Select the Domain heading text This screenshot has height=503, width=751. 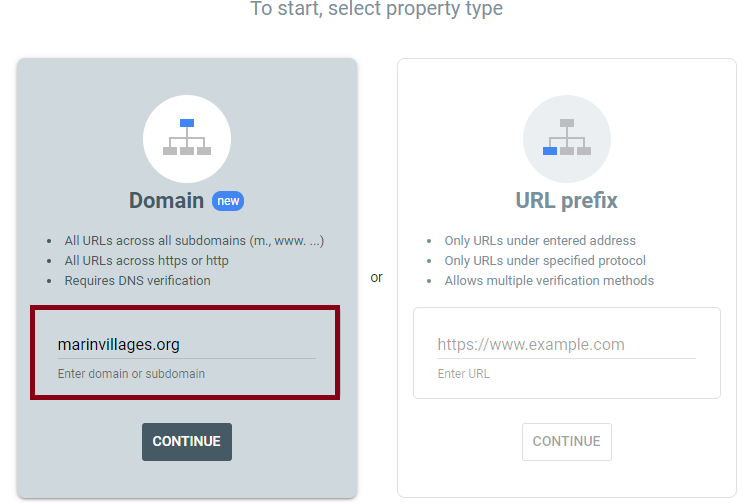click(166, 200)
